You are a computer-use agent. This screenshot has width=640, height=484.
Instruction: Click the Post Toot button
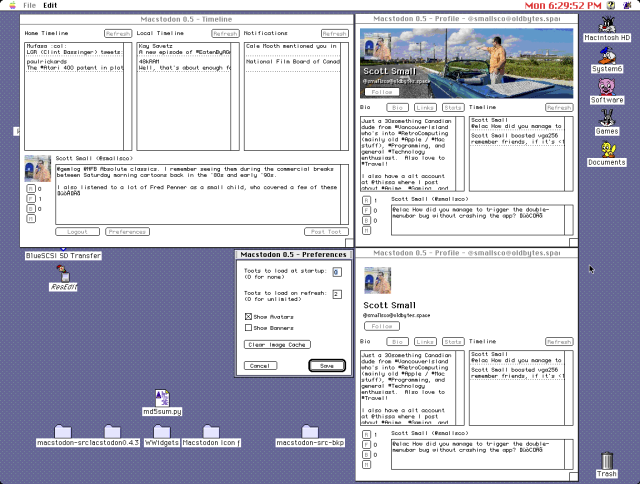[x=325, y=231]
